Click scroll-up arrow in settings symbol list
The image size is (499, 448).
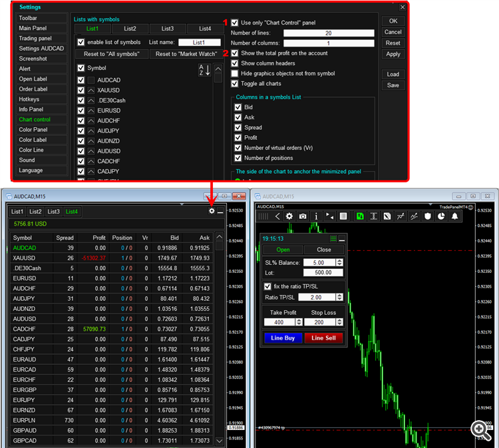218,69
